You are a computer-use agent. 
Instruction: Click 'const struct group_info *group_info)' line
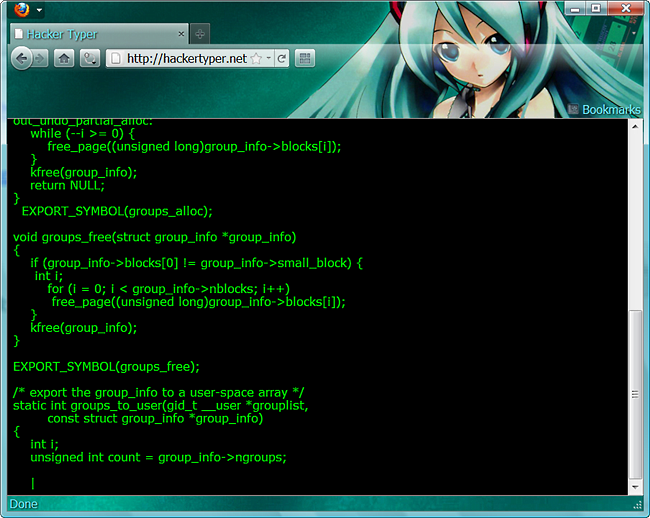[155, 419]
